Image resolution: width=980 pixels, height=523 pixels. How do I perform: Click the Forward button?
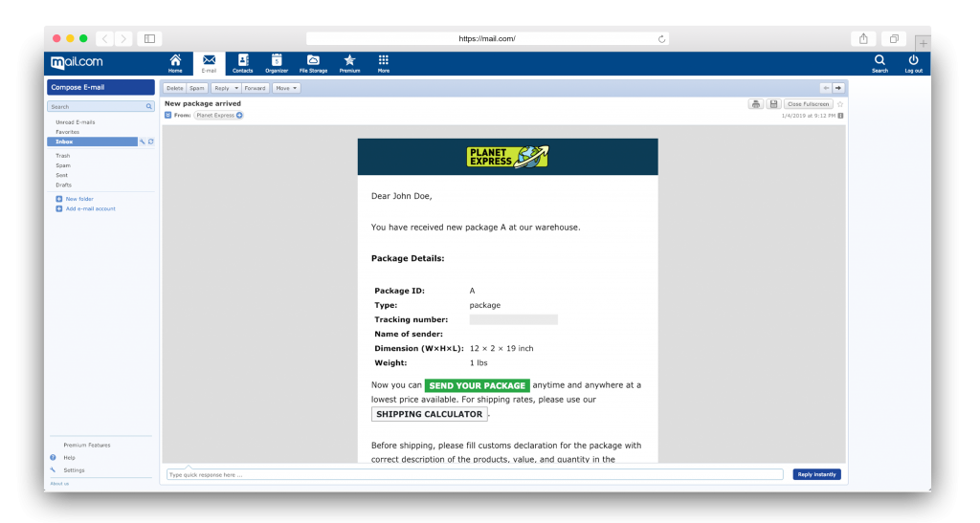tap(255, 88)
